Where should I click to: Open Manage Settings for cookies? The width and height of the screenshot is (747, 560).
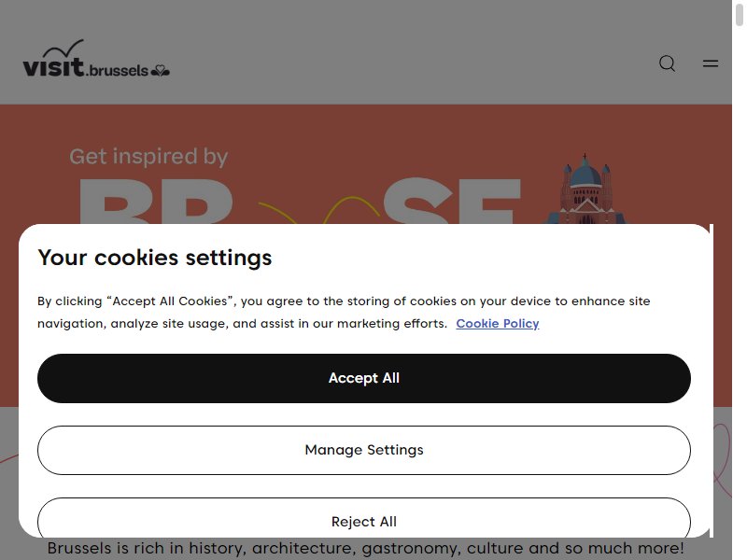pyautogui.click(x=364, y=450)
